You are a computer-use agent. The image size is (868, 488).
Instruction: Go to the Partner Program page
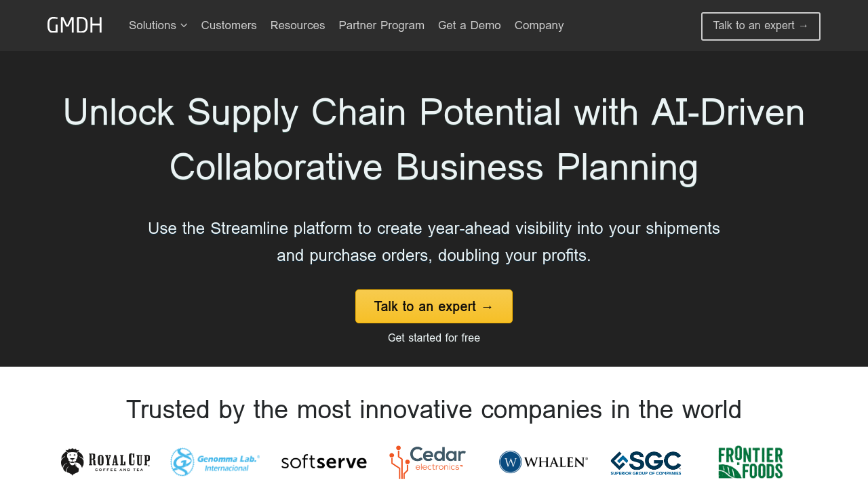[381, 26]
